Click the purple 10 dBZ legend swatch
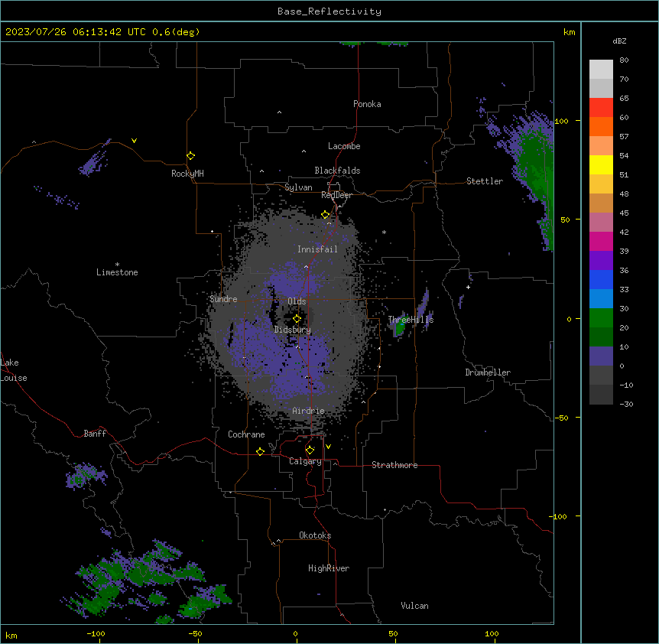Viewport: 659px width, 644px height. [601, 356]
